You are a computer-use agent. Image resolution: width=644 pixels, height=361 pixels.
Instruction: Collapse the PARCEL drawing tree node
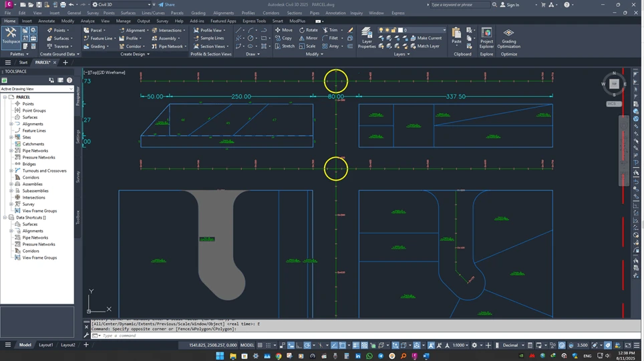(x=5, y=97)
